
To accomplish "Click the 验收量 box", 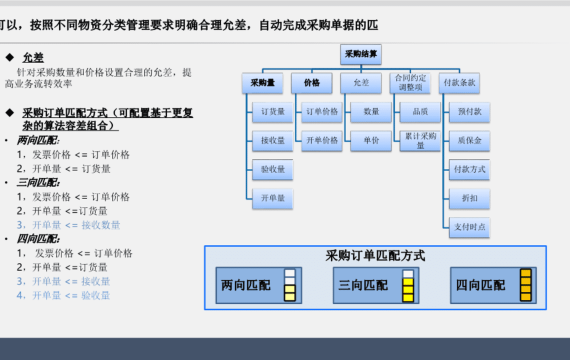I will click(x=273, y=169).
